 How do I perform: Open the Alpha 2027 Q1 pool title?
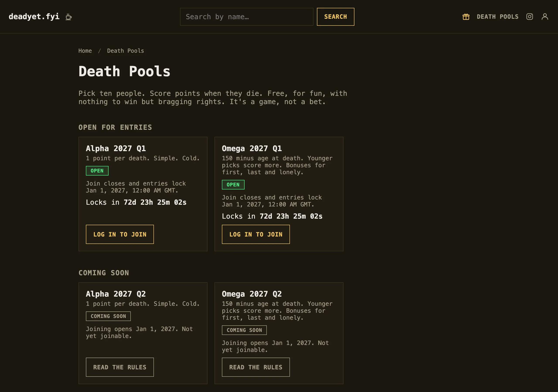116,148
